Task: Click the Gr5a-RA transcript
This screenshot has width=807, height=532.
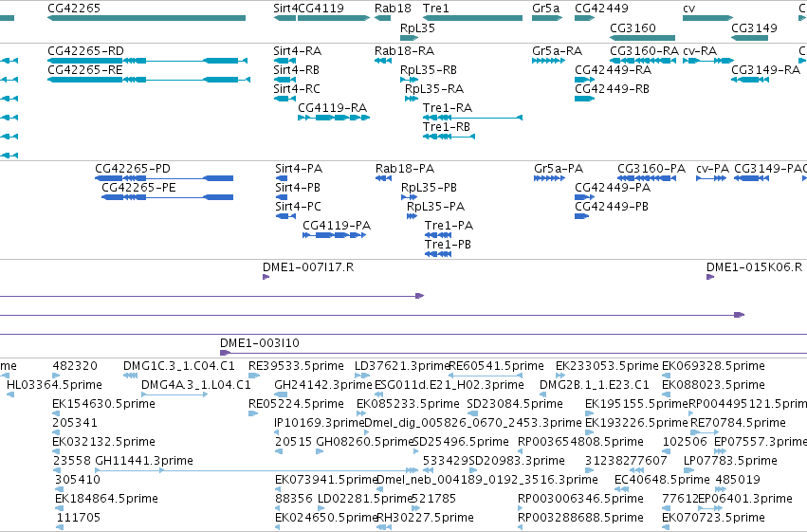Action: click(x=549, y=61)
